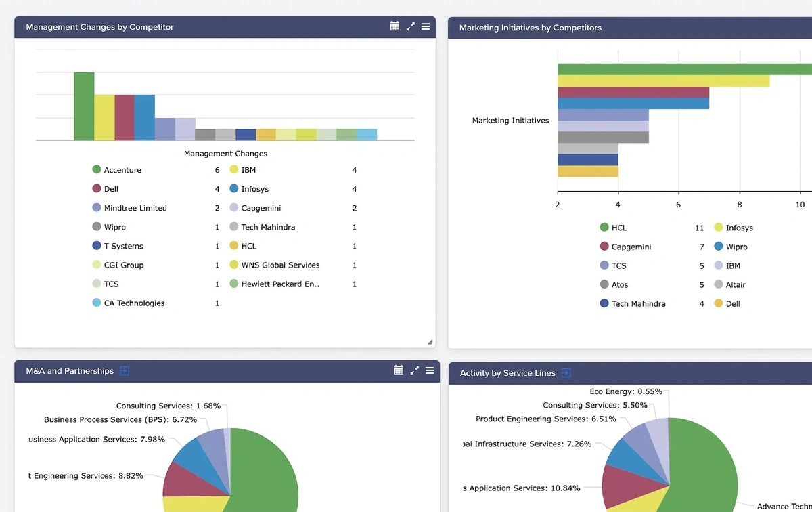Click Marketing Initiatives by Competitors panel title
The width and height of the screenshot is (812, 512).
(531, 28)
